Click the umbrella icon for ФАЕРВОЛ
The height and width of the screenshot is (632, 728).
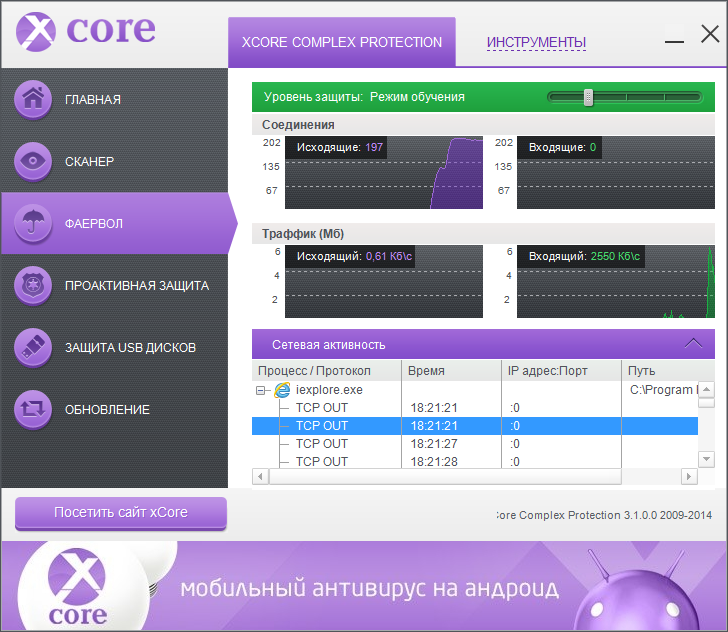[33, 223]
